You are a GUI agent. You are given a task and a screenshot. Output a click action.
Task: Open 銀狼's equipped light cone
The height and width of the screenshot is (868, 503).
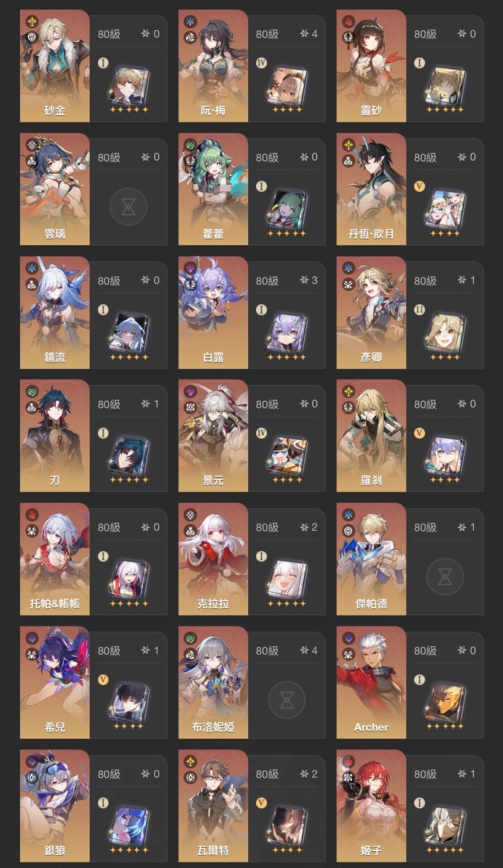pos(128,825)
